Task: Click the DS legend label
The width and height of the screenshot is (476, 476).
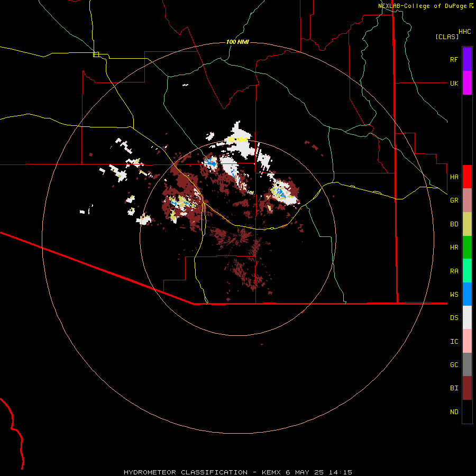Action: 454,317
